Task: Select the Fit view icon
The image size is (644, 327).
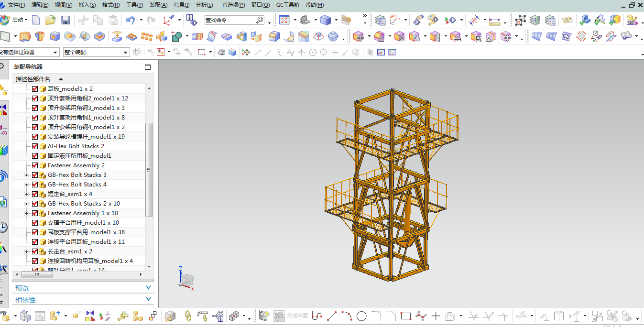Action: [284, 20]
